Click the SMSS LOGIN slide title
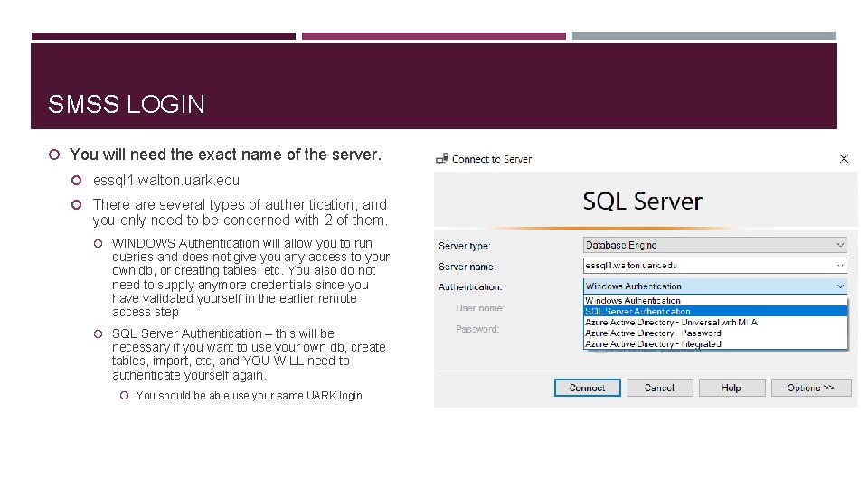This screenshot has height=488, width=868. (127, 104)
